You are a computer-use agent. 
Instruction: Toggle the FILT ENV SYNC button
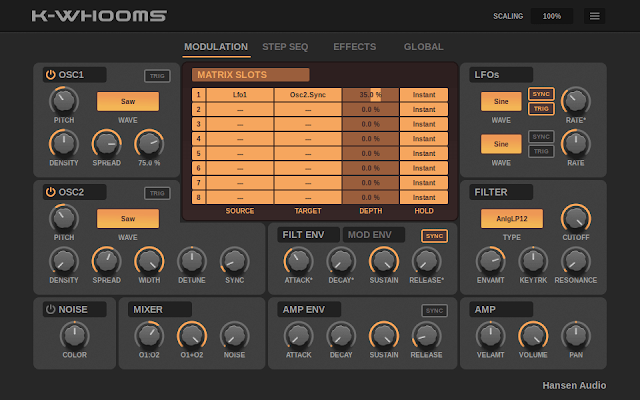coord(434,236)
